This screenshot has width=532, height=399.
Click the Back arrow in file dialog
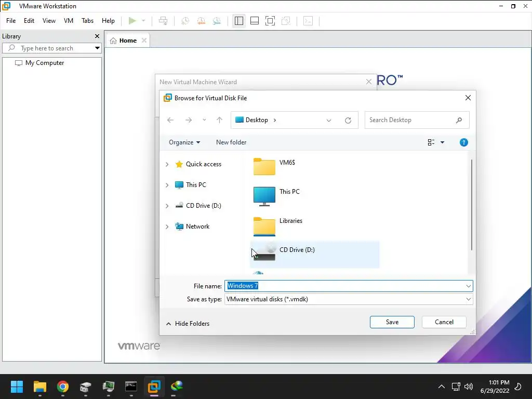click(x=170, y=120)
